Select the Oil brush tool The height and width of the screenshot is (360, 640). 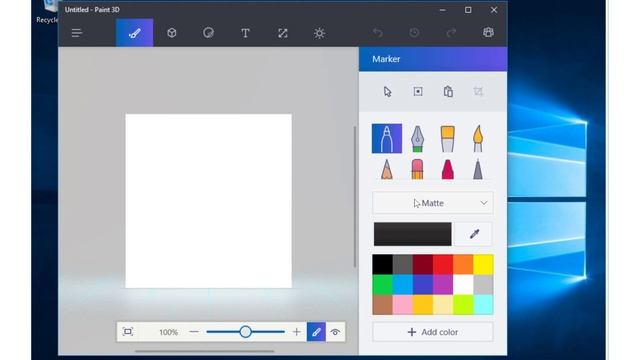[448, 139]
